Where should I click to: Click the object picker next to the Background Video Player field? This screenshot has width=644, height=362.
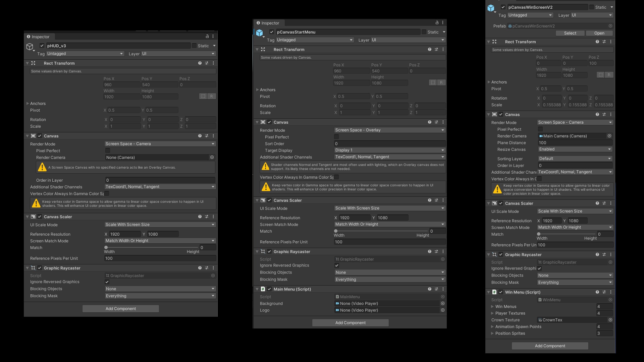[x=442, y=303]
